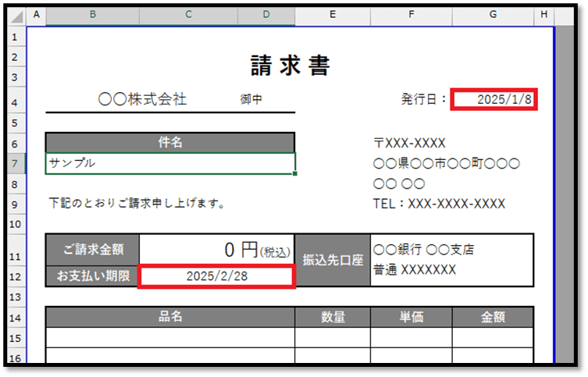Click the 請求書 title cell
Image resolution: width=588 pixels, height=377 pixels.
coord(290,65)
